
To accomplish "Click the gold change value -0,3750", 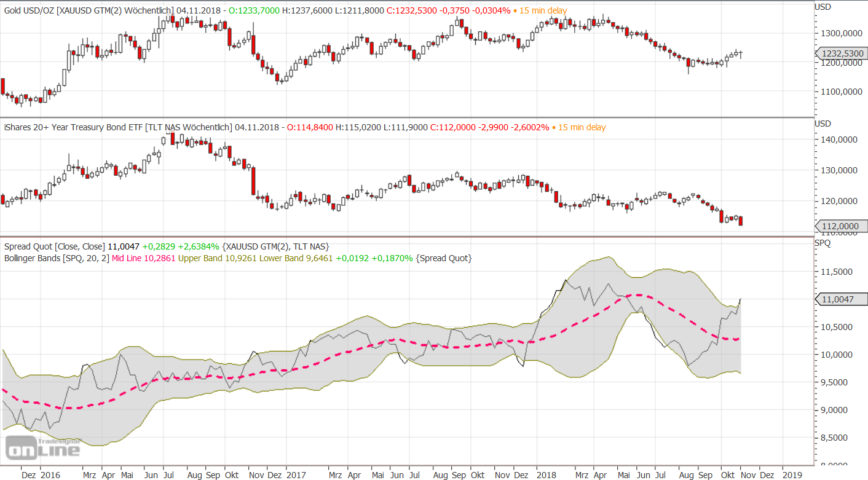I will (456, 10).
